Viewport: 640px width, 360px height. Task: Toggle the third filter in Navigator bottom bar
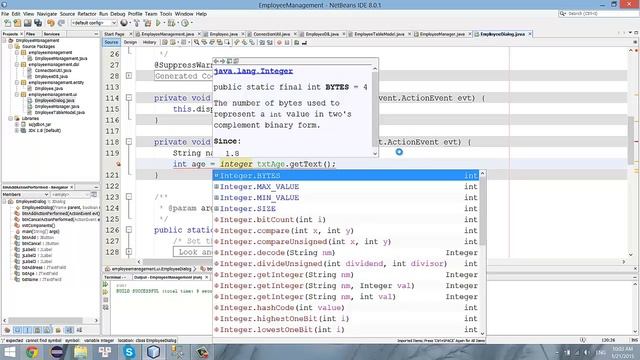point(27,330)
